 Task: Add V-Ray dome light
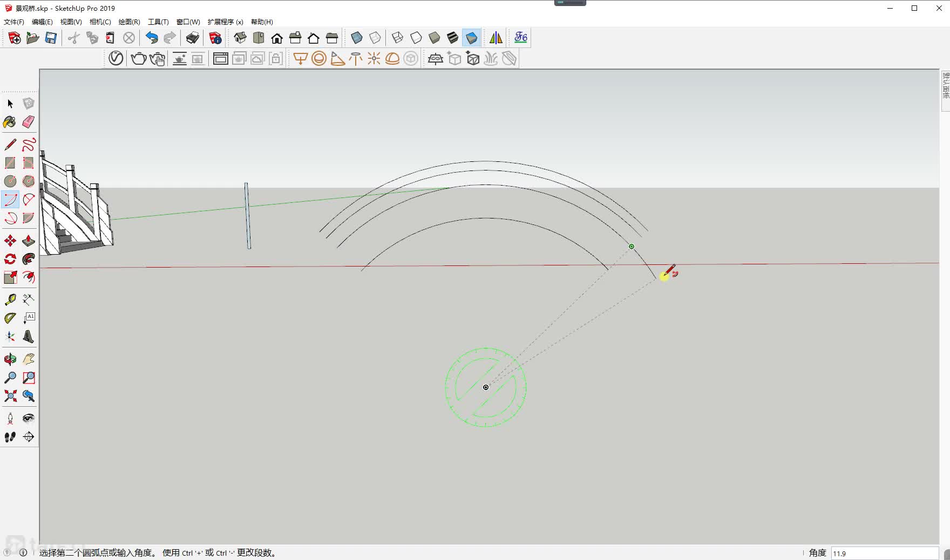[392, 58]
